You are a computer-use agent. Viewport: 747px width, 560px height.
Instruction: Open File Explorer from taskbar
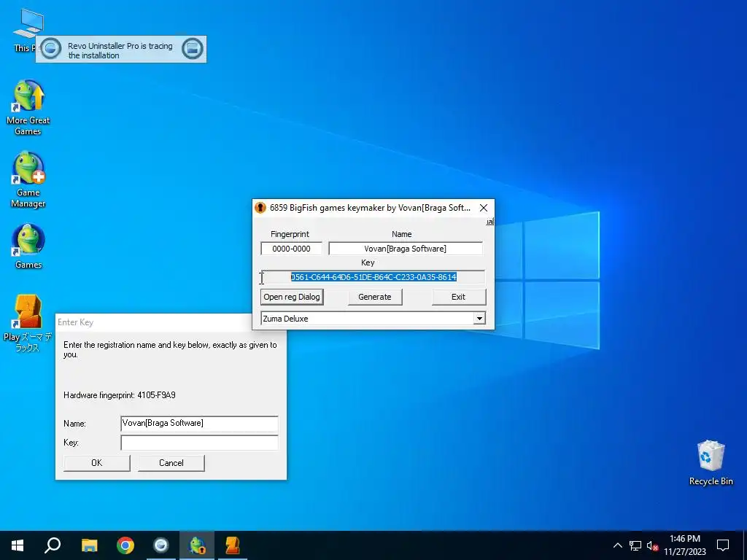[x=89, y=545]
